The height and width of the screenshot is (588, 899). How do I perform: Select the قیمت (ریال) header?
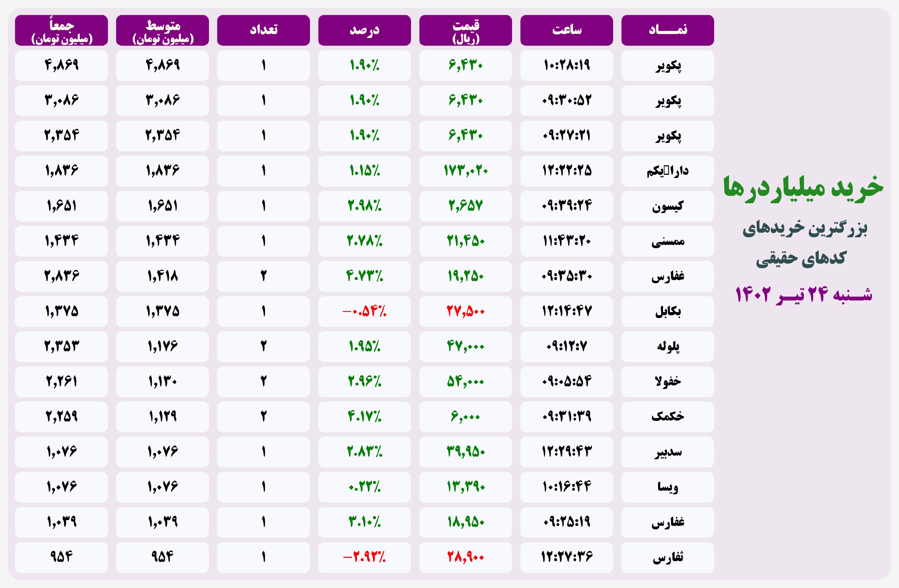pos(465,30)
